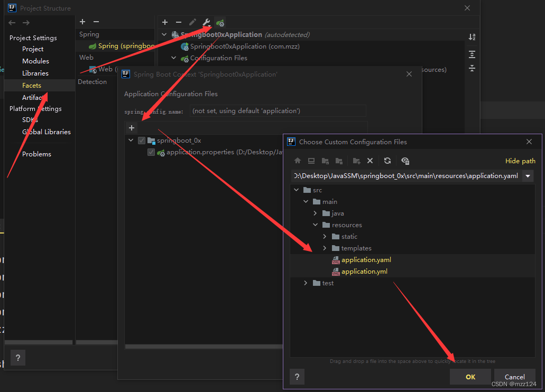The image size is (545, 392).
Task: Click the file path input field
Action: (x=405, y=176)
